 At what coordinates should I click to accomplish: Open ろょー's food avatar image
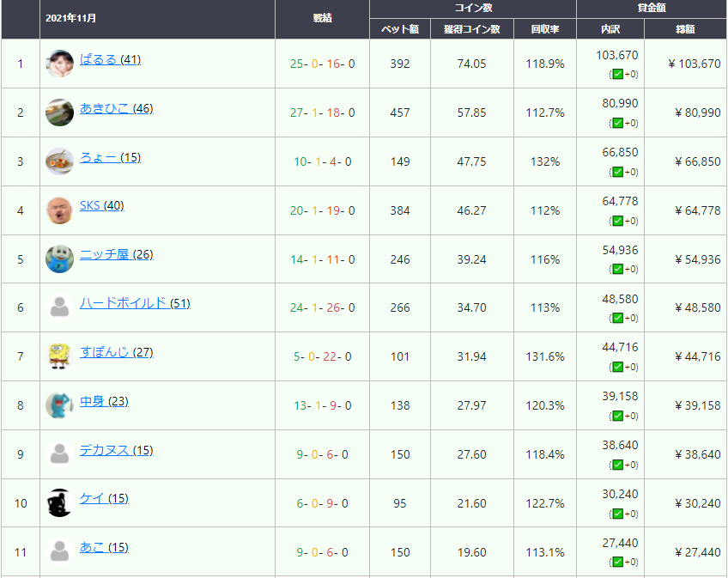(59, 161)
